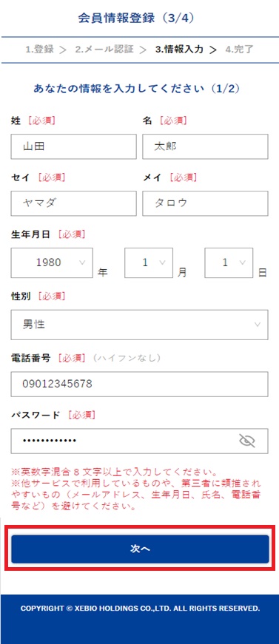Click the chevron arrow in year selector
This screenshot has width=279, height=644.
(x=82, y=262)
